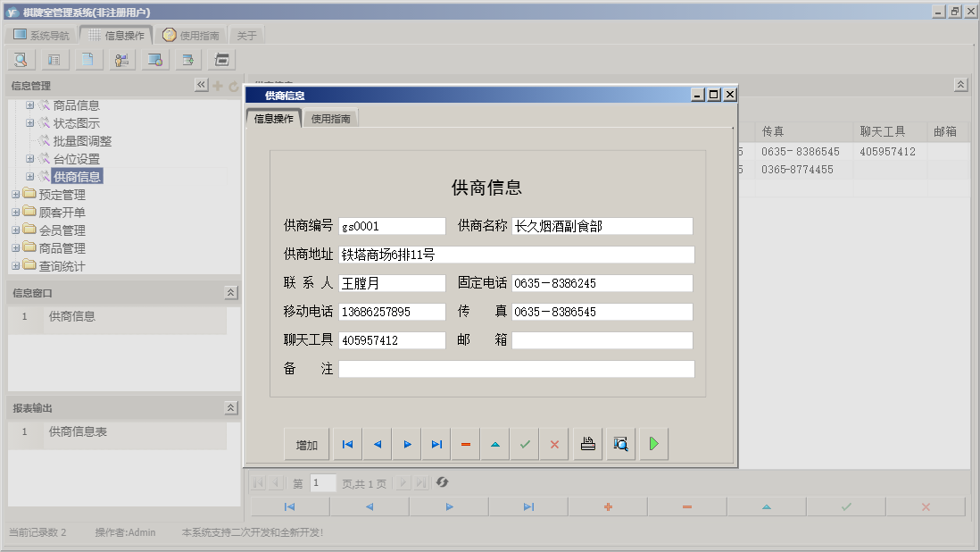
Task: Click the add-table toolbar icon
Action: pyautogui.click(x=187, y=59)
